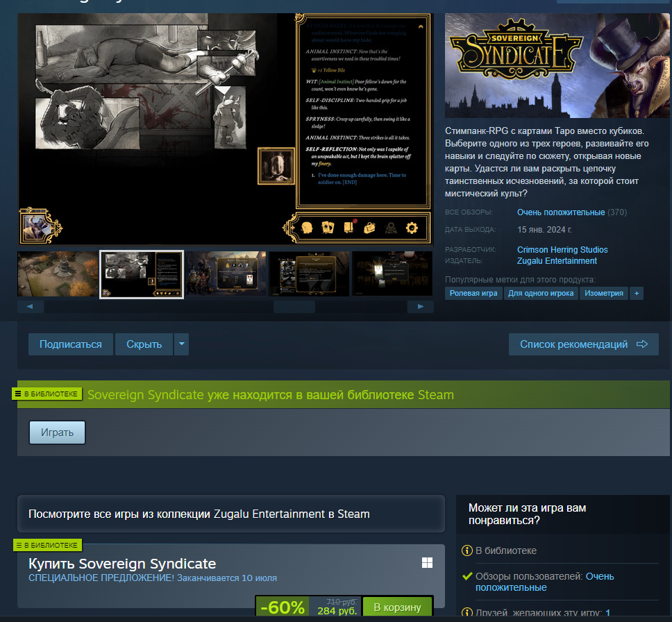The height and width of the screenshot is (622, 672).
Task: Click the release date '15 янв. 2024 г.'
Action: [544, 230]
